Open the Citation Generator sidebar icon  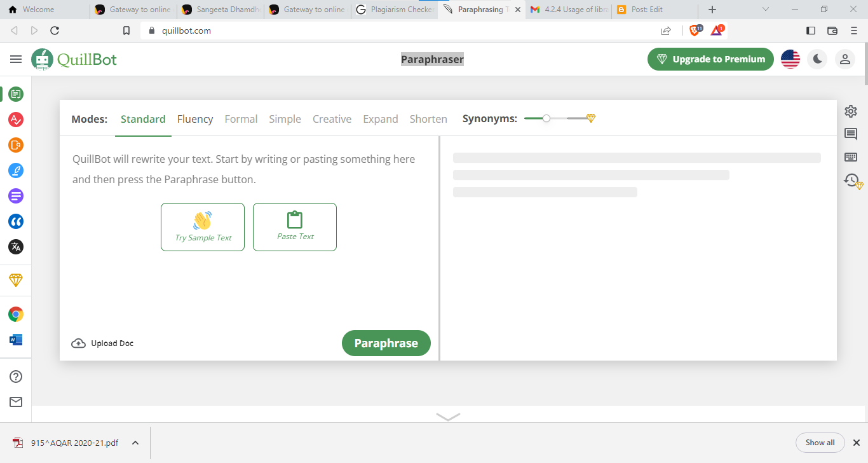point(16,221)
